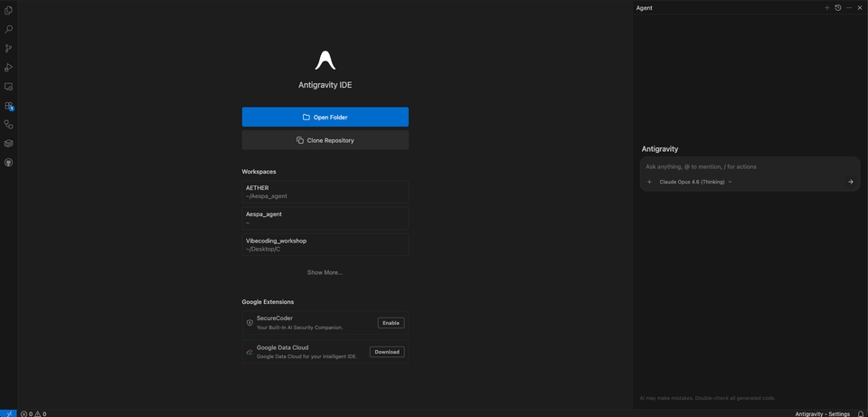Click the Agent panel title
This screenshot has width=868, height=417.
coord(644,8)
